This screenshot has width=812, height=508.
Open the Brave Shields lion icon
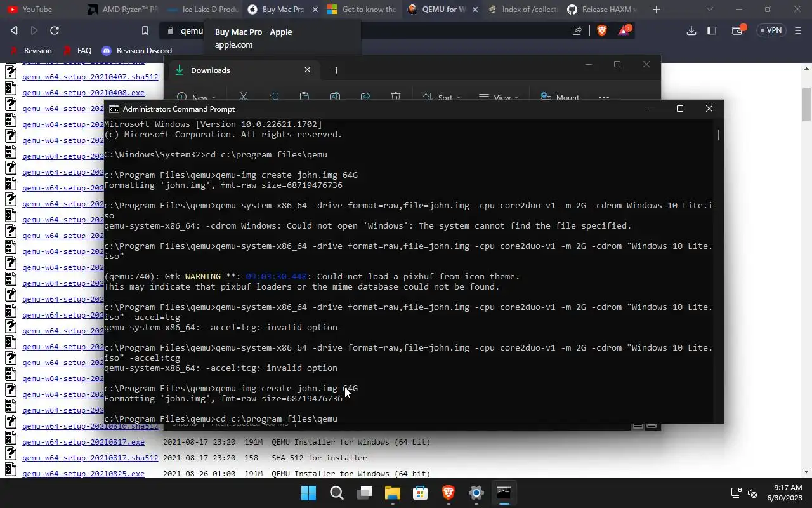pos(602,30)
